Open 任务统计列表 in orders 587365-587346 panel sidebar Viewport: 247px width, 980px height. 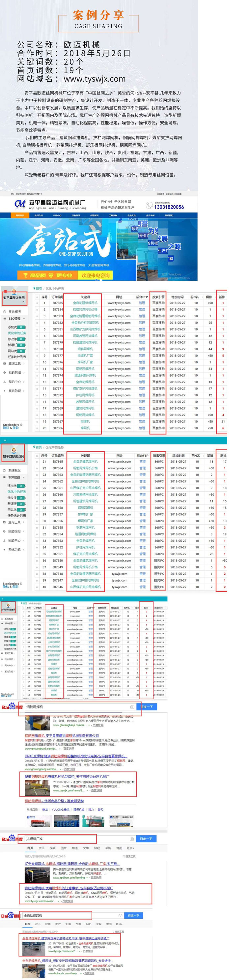point(17,515)
